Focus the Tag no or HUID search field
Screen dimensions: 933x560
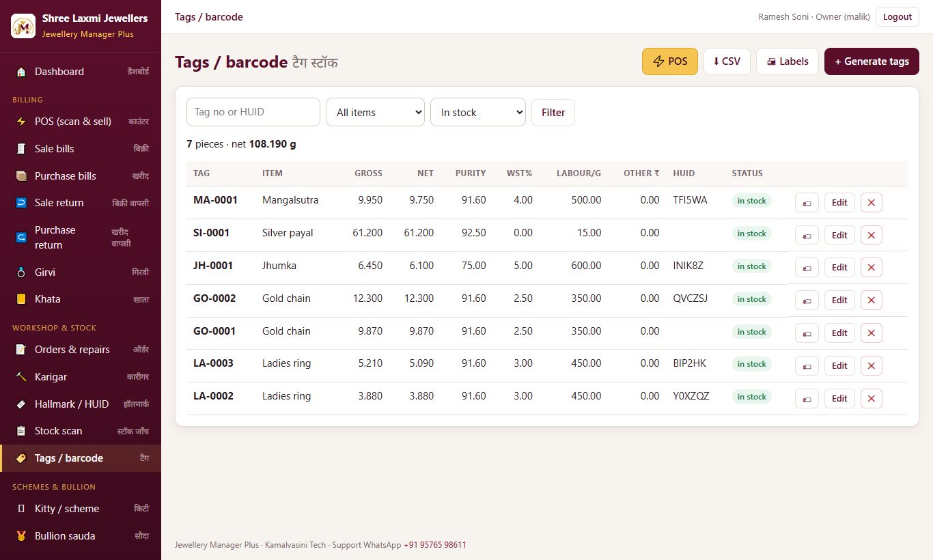pyautogui.click(x=253, y=112)
